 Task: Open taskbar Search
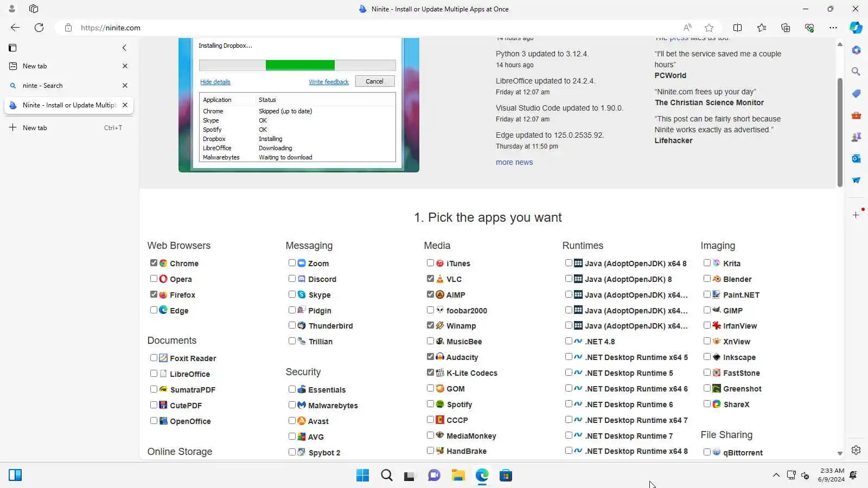(386, 476)
